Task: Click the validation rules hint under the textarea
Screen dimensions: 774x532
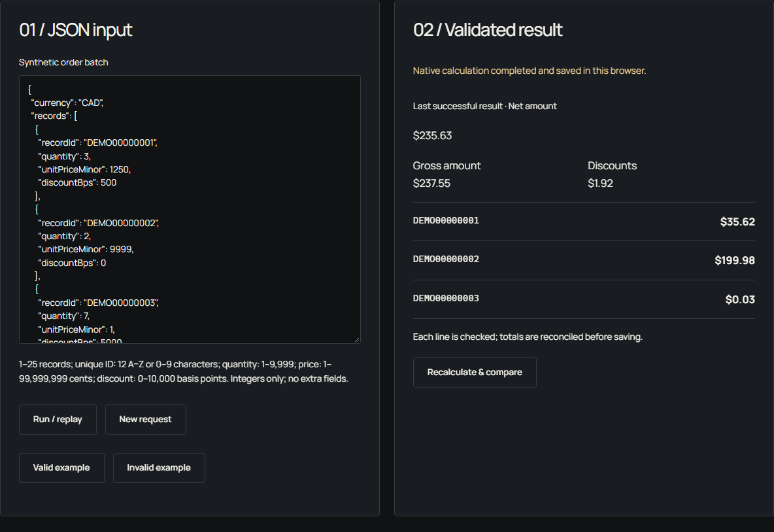Action: [184, 372]
